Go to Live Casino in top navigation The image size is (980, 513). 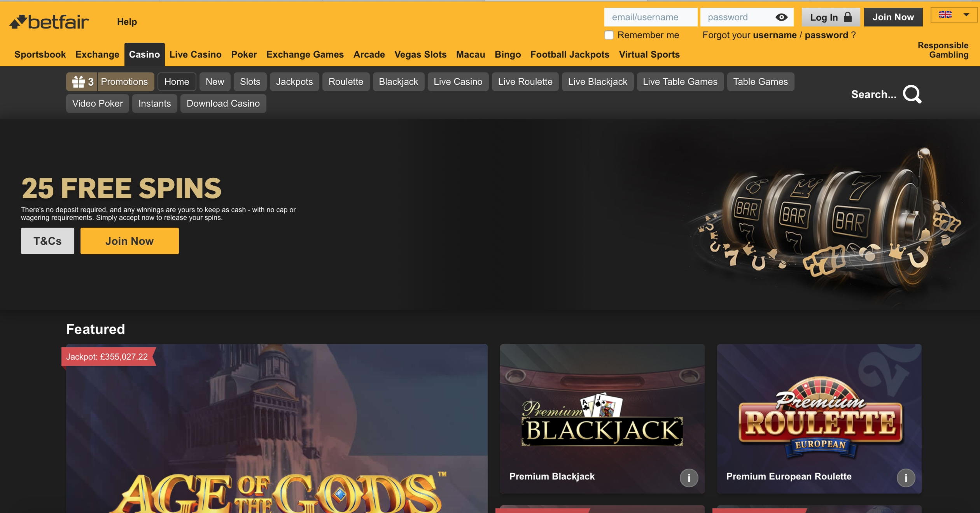(195, 54)
